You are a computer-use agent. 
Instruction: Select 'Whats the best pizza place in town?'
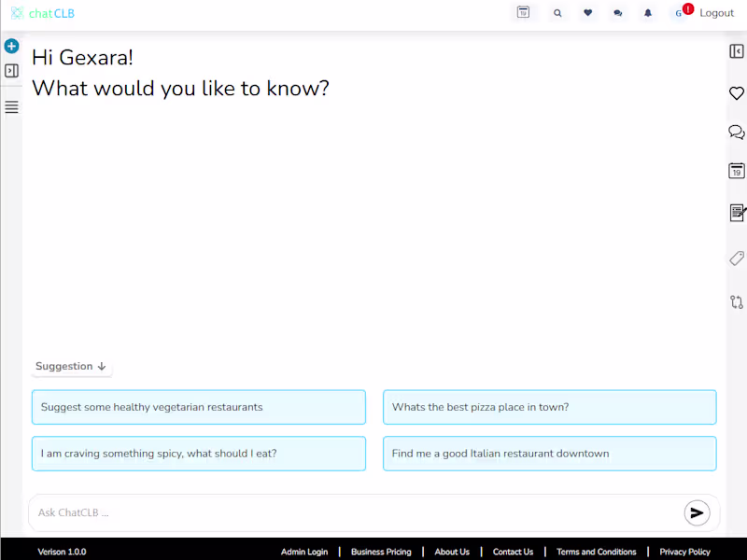(x=550, y=407)
